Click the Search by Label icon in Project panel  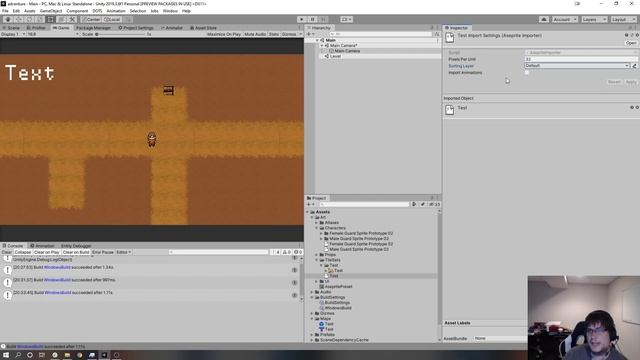[x=423, y=204]
